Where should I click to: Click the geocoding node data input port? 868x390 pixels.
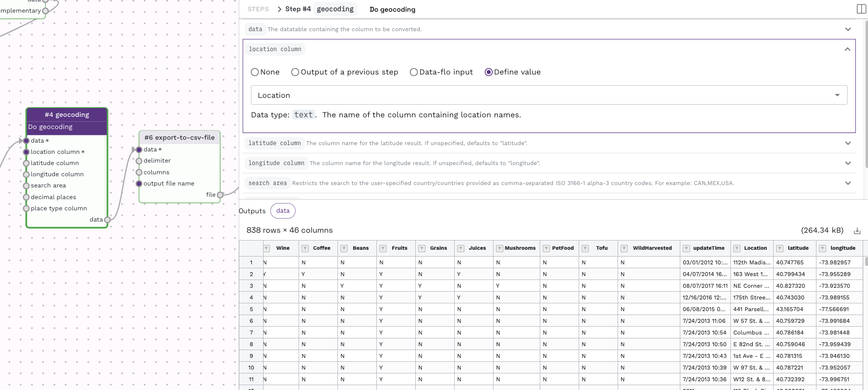[26, 141]
